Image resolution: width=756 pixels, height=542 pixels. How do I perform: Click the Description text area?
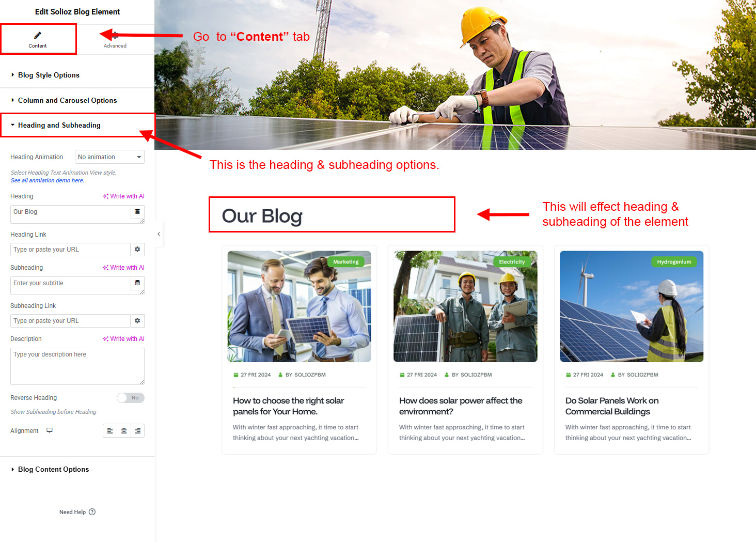77,366
